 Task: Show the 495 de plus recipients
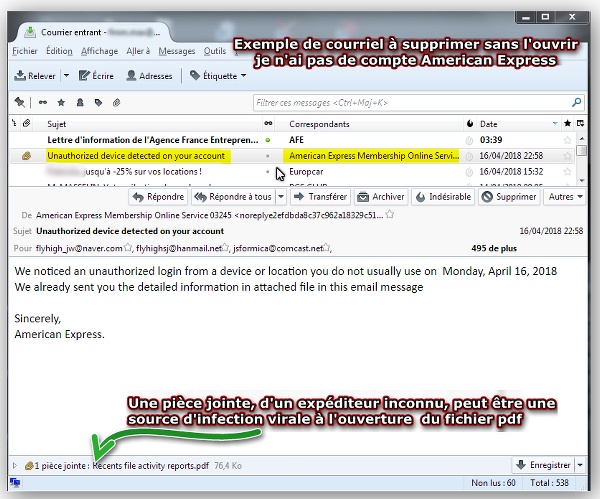click(x=494, y=248)
